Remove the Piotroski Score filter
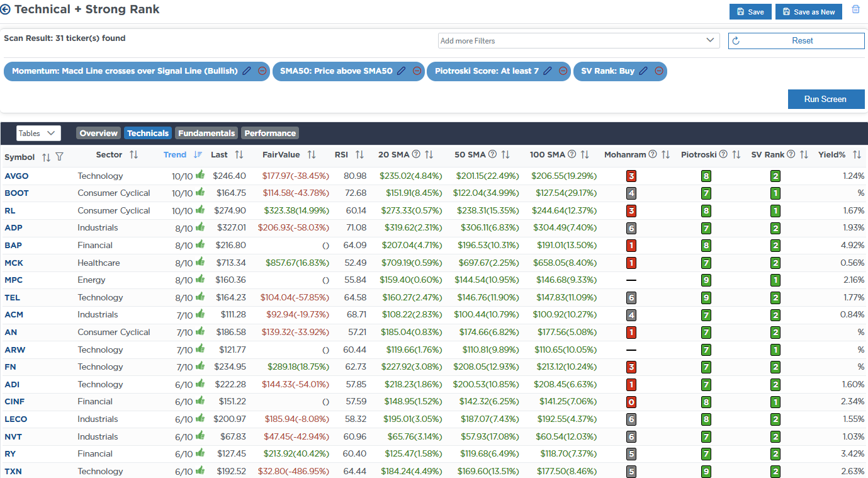This screenshot has width=868, height=478. [x=563, y=71]
